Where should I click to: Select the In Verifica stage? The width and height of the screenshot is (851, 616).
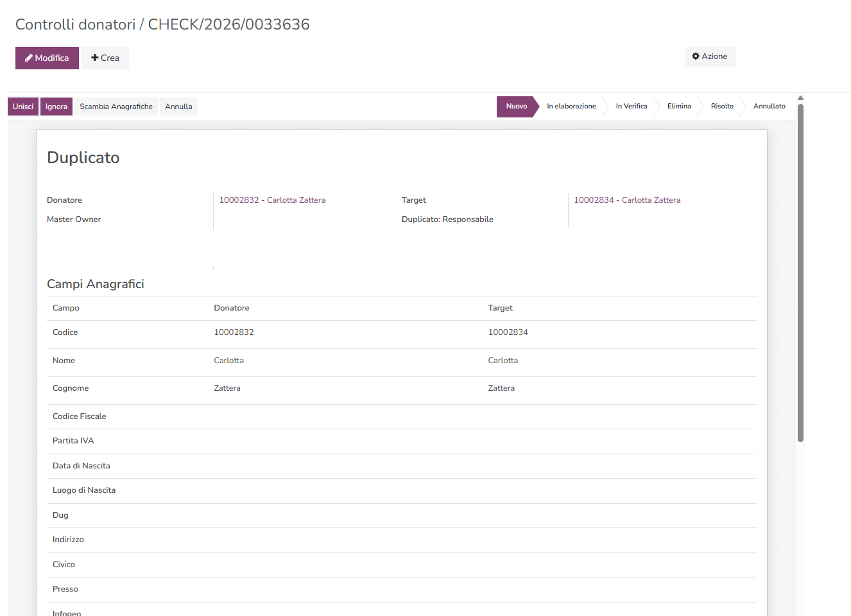632,107
